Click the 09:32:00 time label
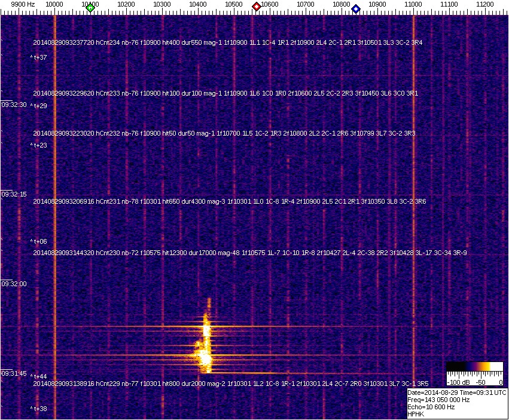 [14, 284]
